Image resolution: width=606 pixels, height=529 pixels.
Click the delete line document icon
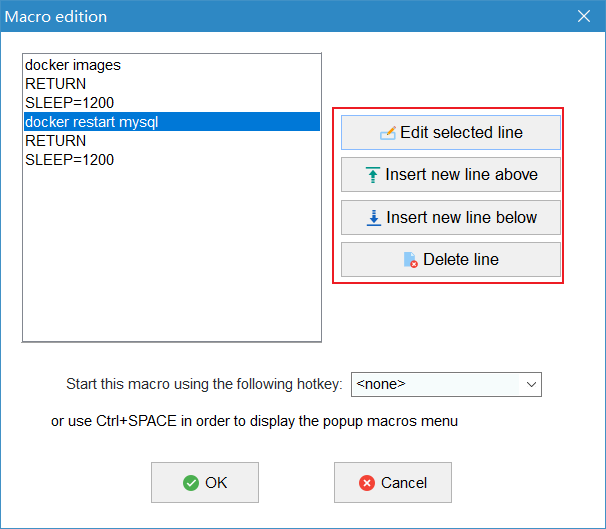pyautogui.click(x=410, y=260)
